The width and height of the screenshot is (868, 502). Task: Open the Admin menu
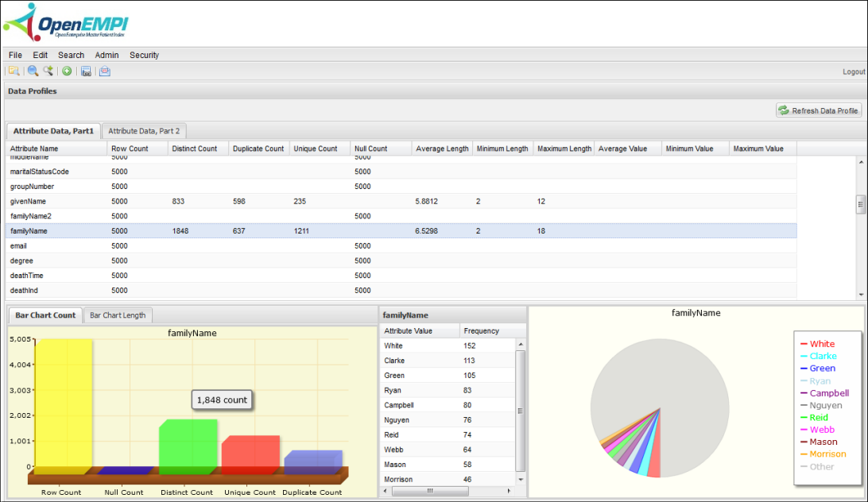pos(107,55)
